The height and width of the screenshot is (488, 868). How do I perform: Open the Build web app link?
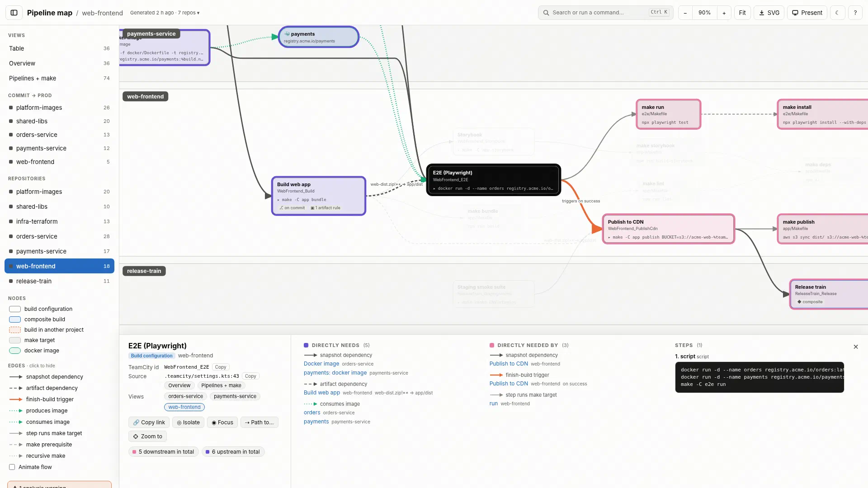tap(322, 393)
